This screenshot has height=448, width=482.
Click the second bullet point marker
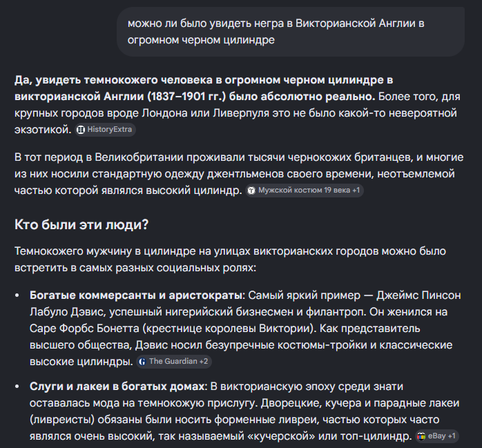click(x=17, y=387)
